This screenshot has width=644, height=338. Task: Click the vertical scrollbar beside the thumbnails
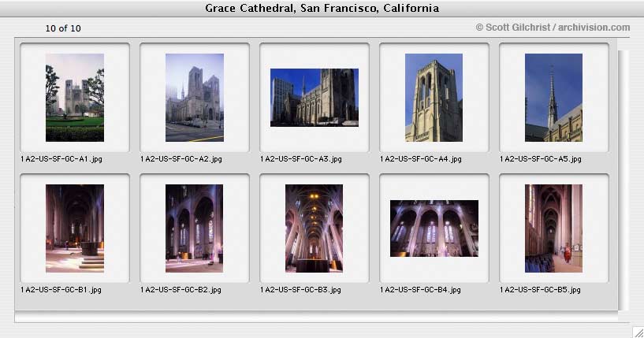[x=624, y=180]
